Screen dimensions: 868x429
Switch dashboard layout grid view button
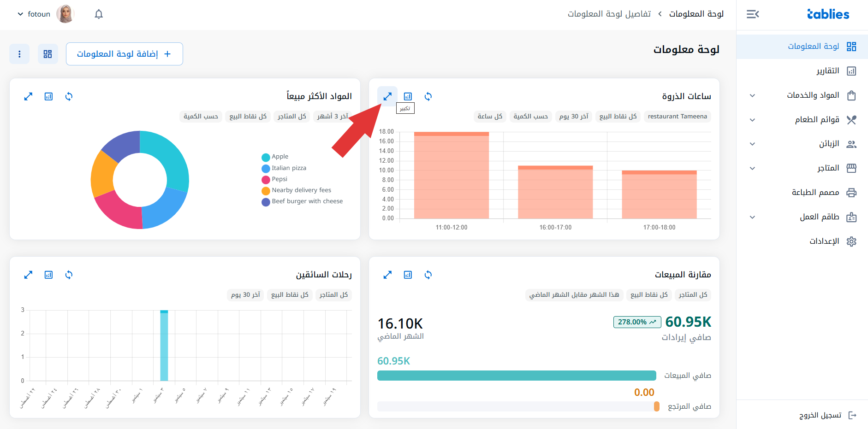[x=48, y=54]
